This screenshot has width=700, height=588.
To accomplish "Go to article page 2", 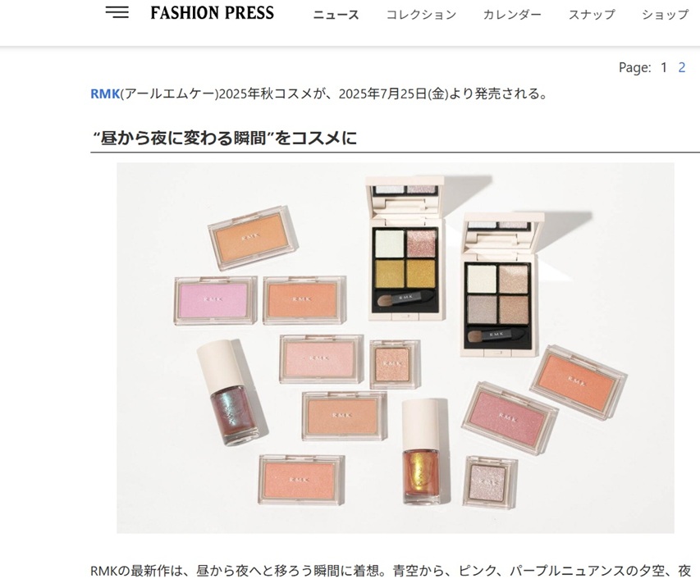I will coord(681,67).
